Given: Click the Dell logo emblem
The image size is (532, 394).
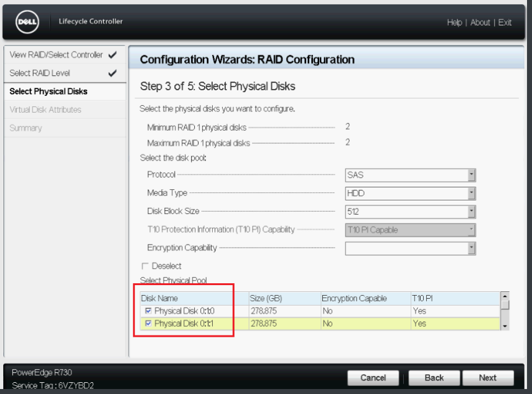Looking at the screenshot, I should click(26, 22).
